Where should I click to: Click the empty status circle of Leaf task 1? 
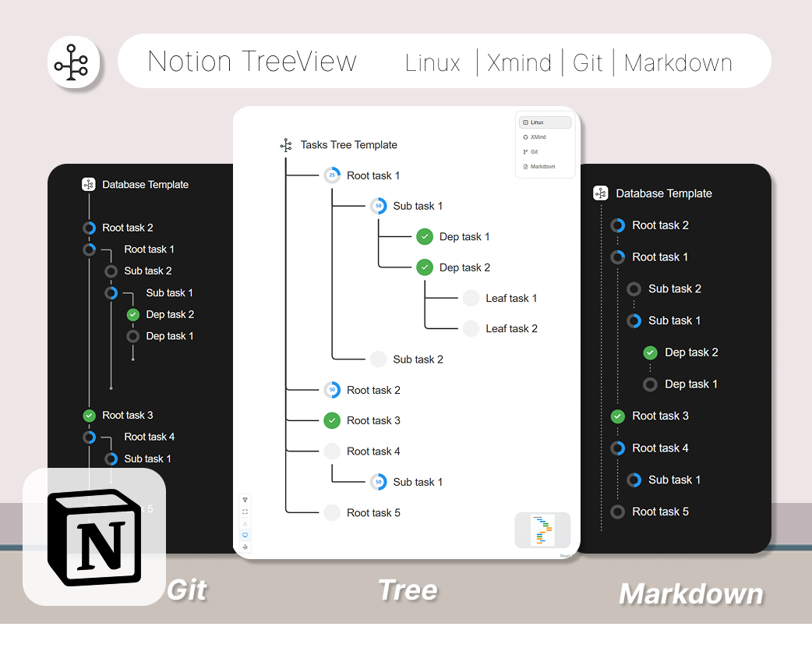pyautogui.click(x=471, y=298)
